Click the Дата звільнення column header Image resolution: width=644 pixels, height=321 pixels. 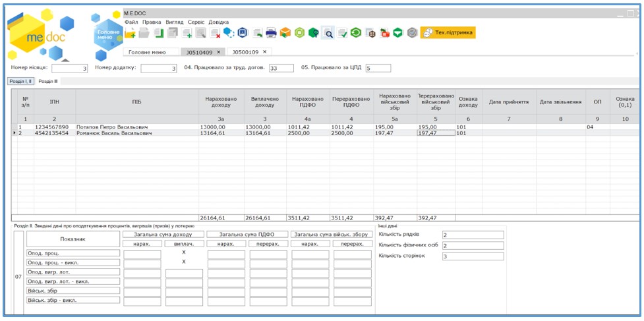(x=561, y=102)
